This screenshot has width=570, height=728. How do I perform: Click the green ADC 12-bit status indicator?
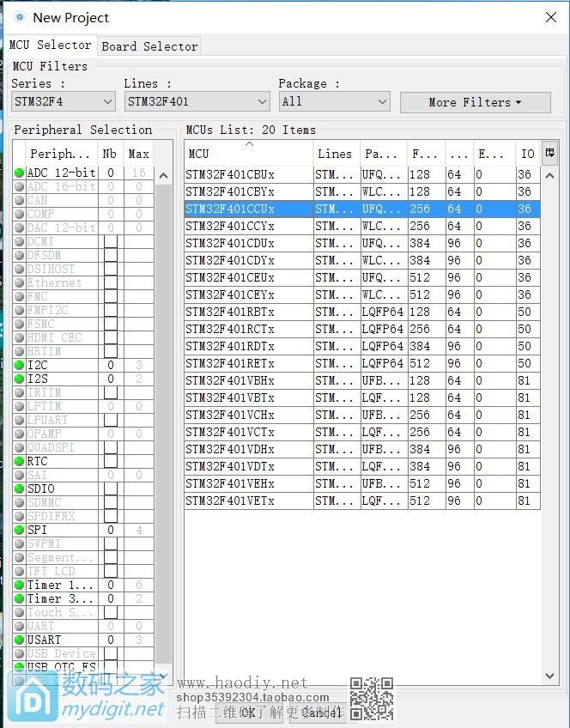pyautogui.click(x=19, y=173)
